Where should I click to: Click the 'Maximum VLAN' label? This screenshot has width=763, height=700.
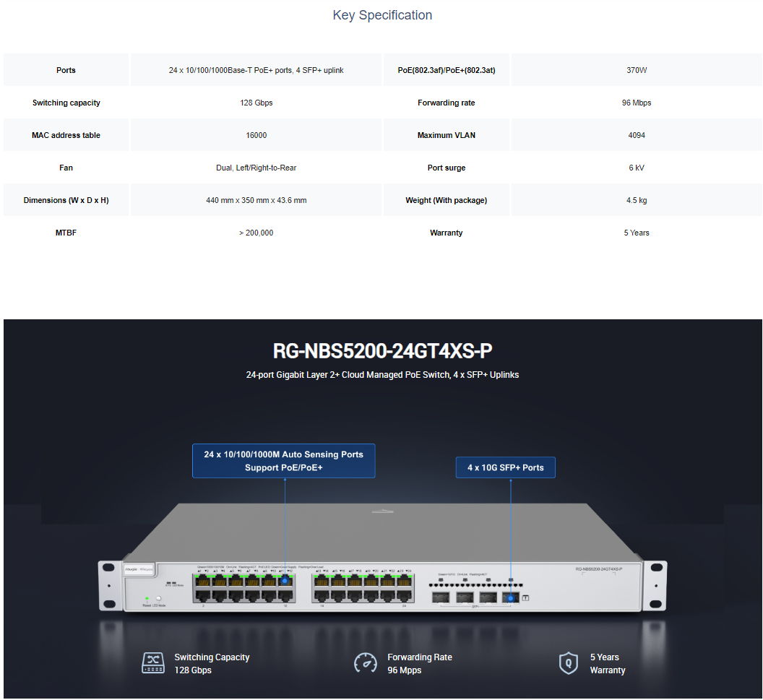[447, 135]
